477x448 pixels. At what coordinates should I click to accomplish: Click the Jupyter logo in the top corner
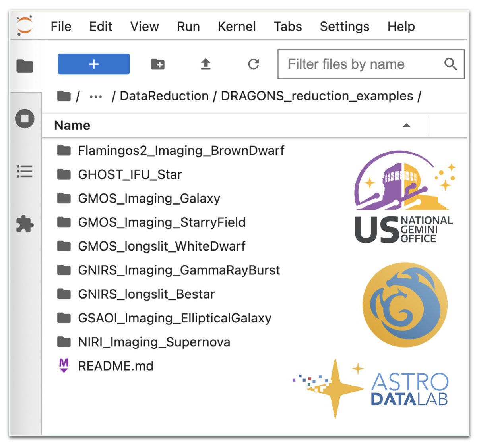pyautogui.click(x=24, y=26)
